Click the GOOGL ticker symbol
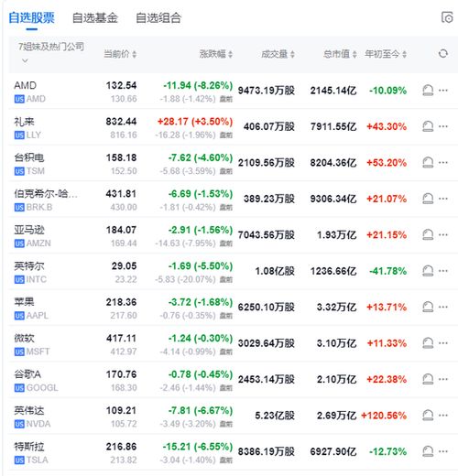458x476 pixels. pyautogui.click(x=42, y=387)
